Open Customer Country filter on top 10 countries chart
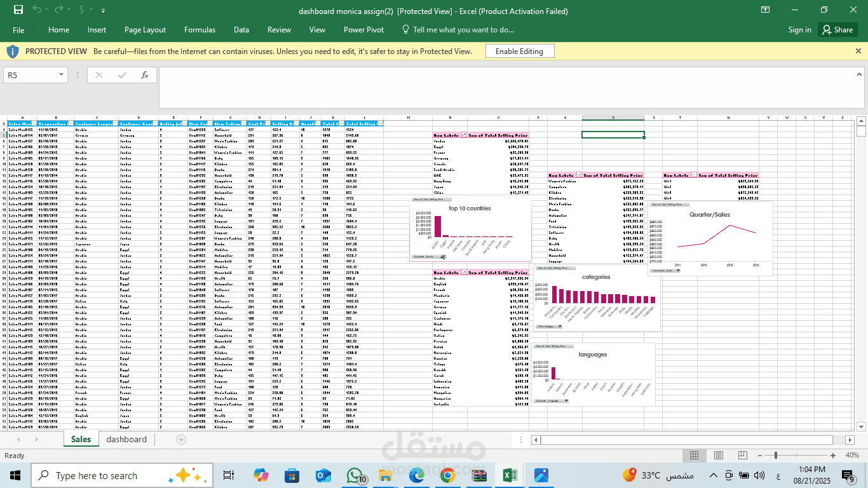 [430, 256]
